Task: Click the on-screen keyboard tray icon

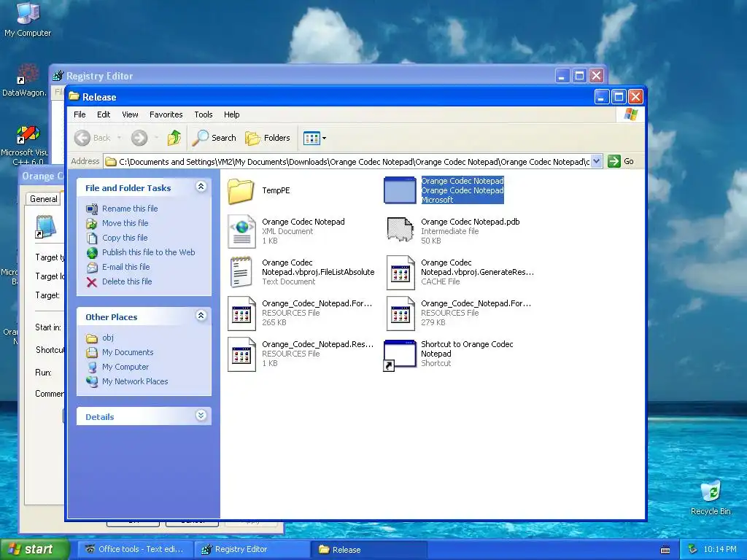Action: coord(665,550)
